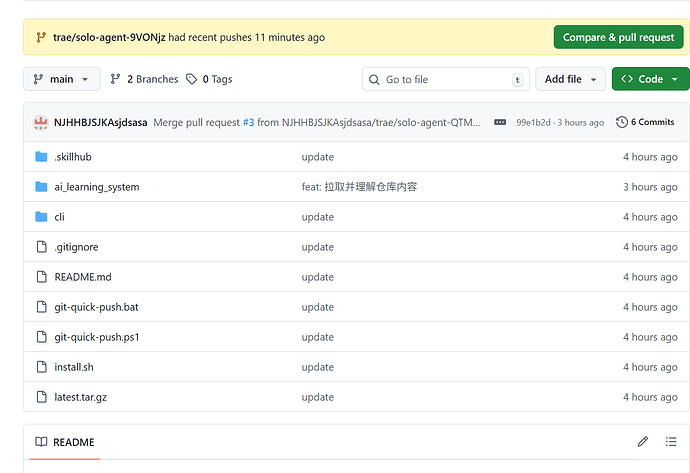Click the branches icon beside 2 Branches
This screenshot has width=690, height=473.
(x=115, y=79)
